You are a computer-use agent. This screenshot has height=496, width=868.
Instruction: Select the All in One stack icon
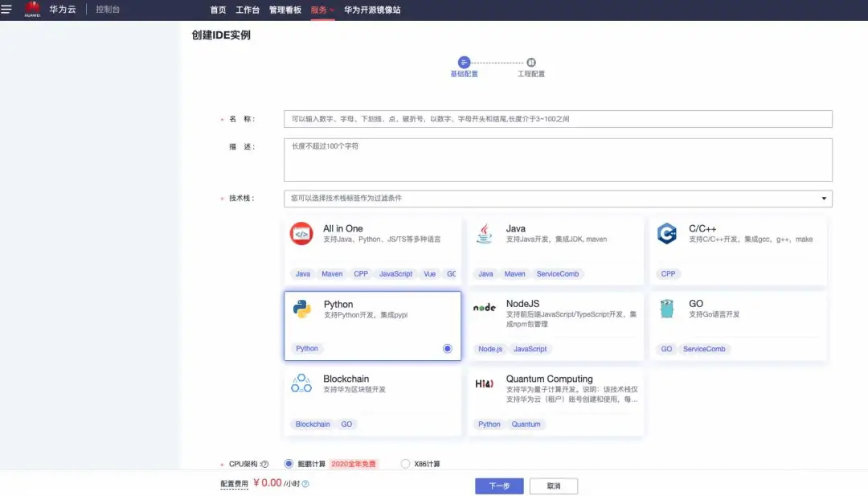[301, 234]
